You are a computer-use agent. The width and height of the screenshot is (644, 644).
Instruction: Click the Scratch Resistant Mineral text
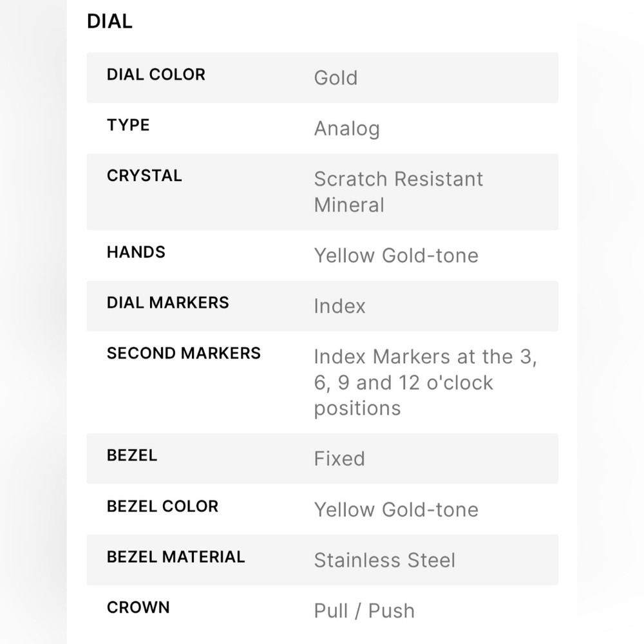click(399, 192)
